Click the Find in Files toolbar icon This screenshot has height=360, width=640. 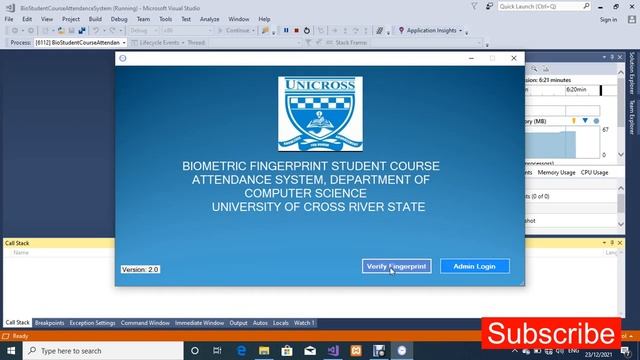266,30
